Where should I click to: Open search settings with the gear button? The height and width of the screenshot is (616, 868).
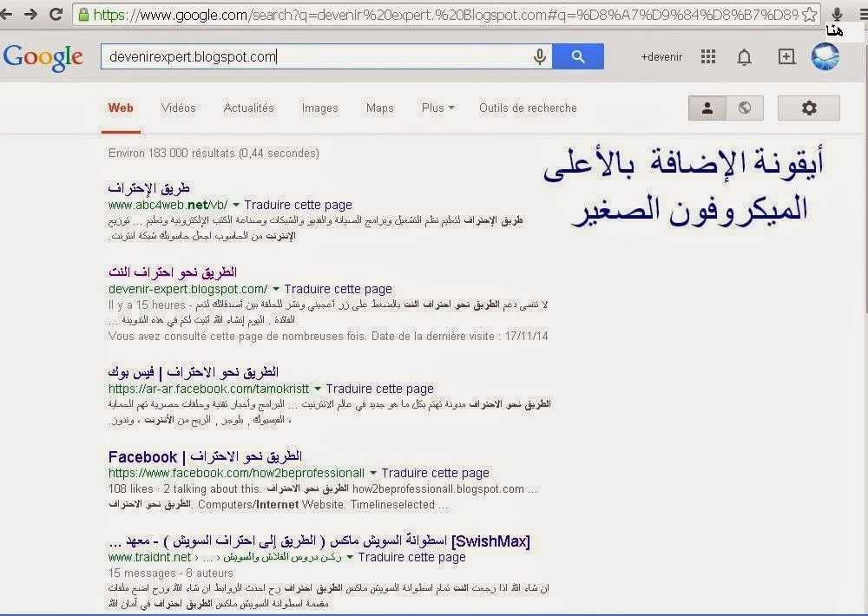point(809,108)
